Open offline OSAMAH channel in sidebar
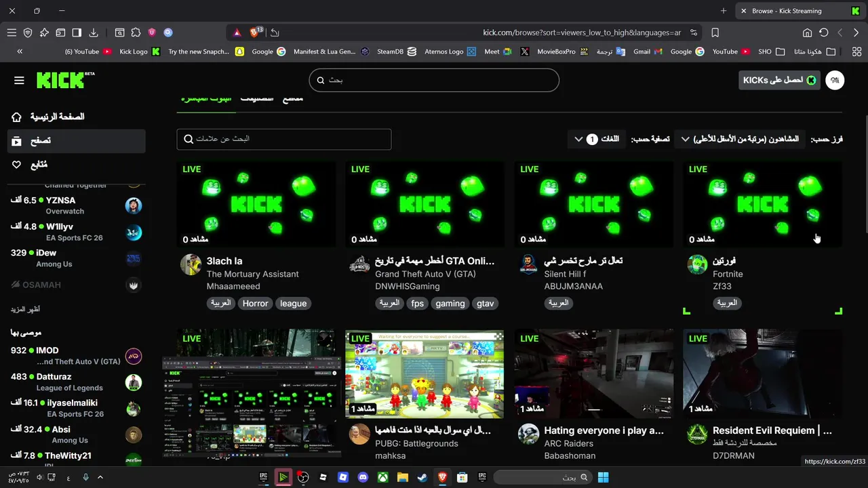The image size is (868, 488). click(77, 285)
